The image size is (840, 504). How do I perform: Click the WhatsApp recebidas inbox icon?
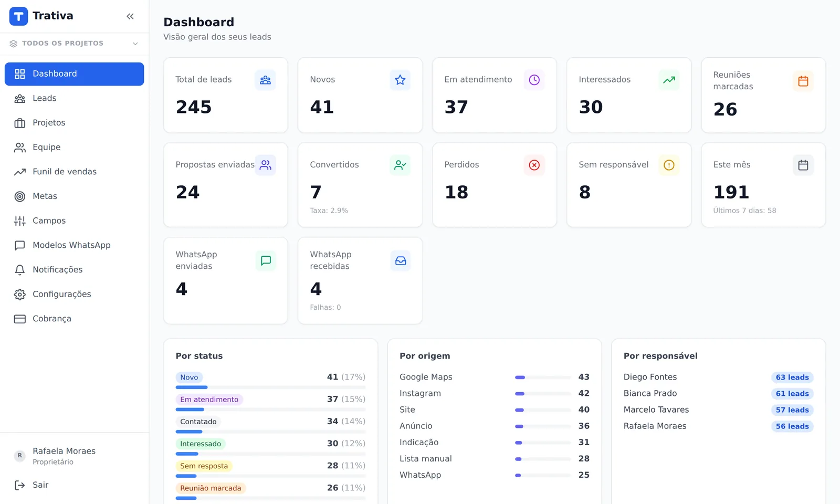point(400,261)
